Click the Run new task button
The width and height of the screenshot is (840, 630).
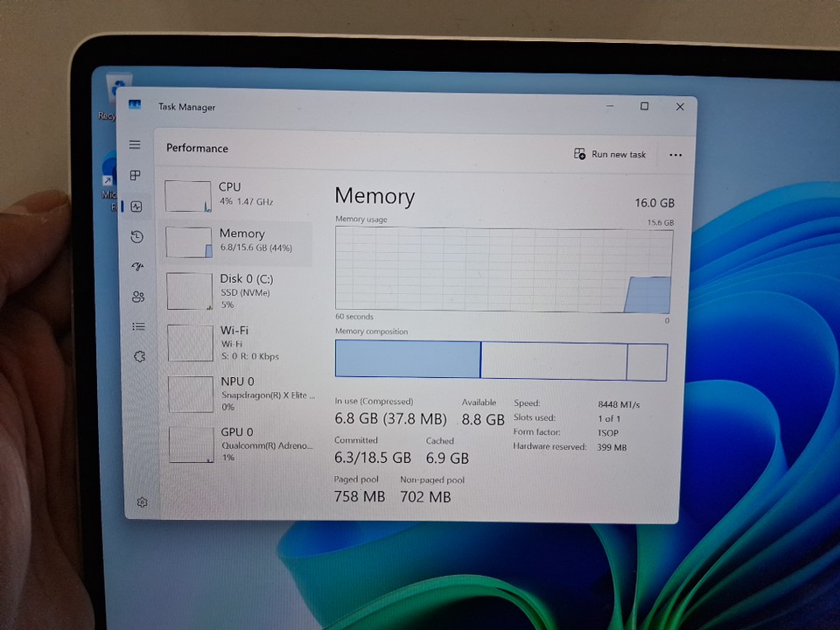click(x=610, y=154)
